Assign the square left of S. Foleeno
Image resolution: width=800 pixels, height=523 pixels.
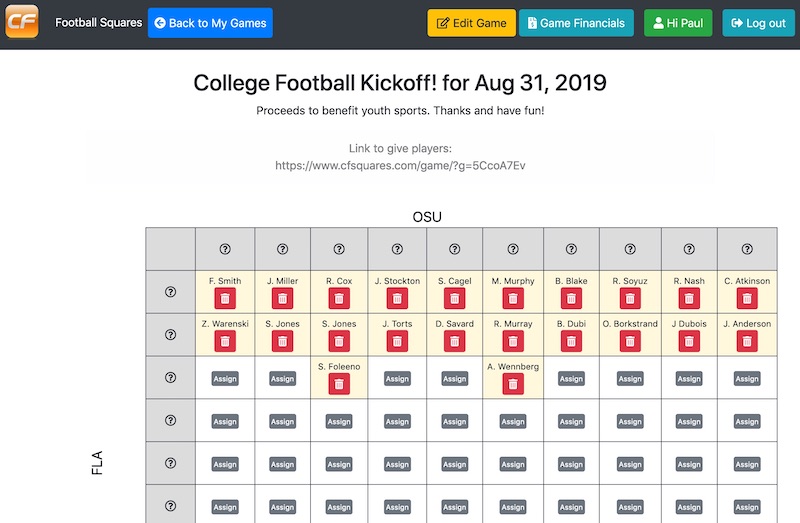click(282, 379)
